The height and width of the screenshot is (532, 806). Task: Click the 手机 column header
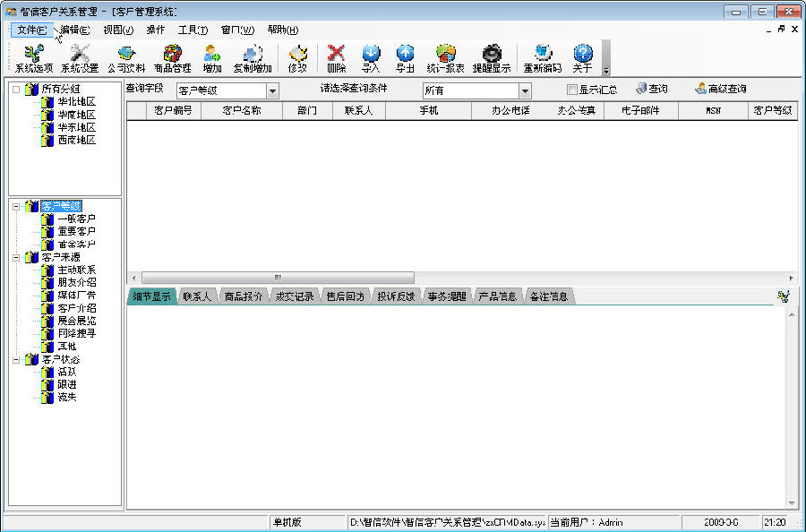[428, 110]
